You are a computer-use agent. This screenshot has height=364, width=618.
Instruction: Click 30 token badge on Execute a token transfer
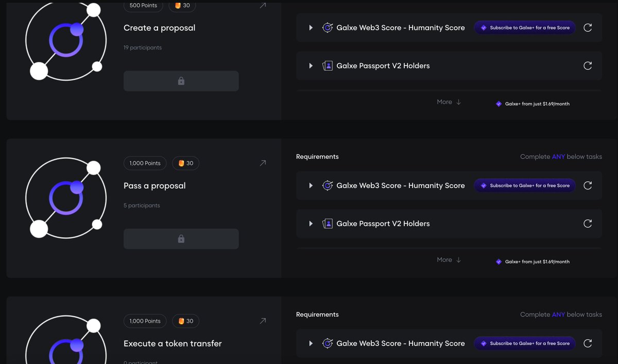click(x=185, y=321)
